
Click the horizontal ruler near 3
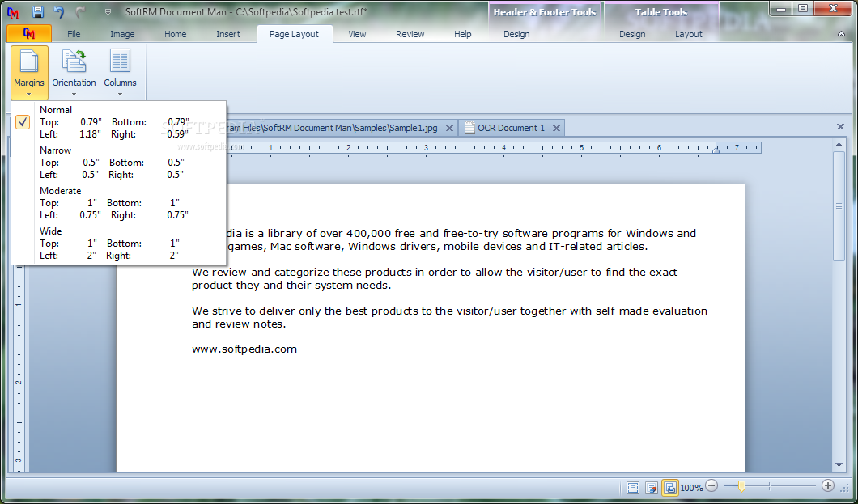point(426,147)
